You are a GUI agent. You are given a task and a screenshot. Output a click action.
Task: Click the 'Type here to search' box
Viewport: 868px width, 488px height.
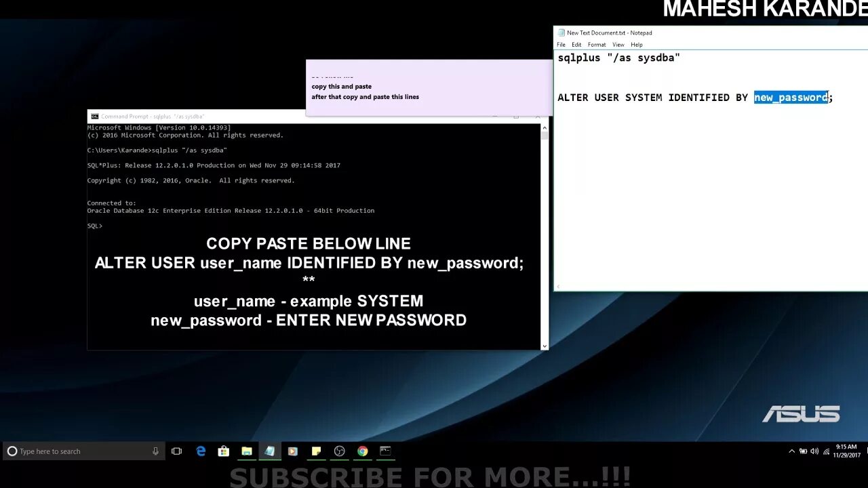(83, 451)
